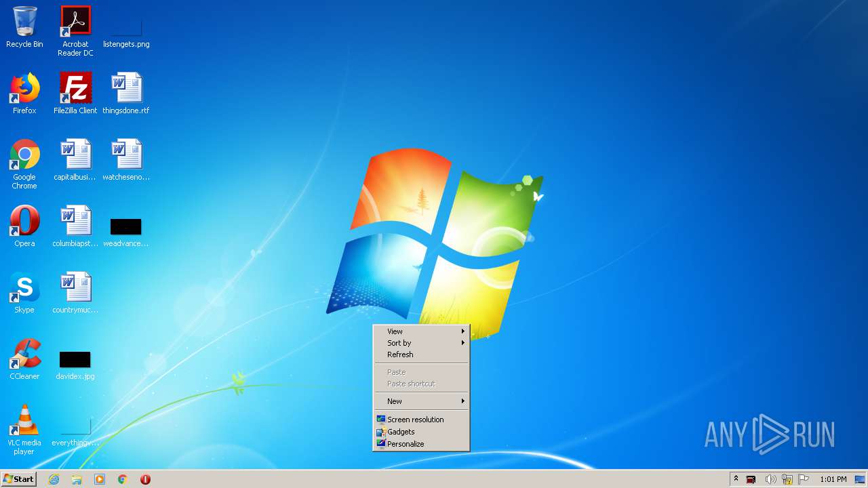Select the countrymuc... Word document icon
Image resolution: width=868 pixels, height=488 pixels.
point(75,293)
